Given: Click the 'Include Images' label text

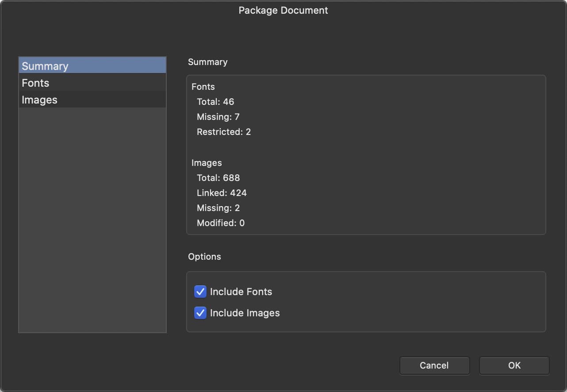Looking at the screenshot, I should click(245, 313).
